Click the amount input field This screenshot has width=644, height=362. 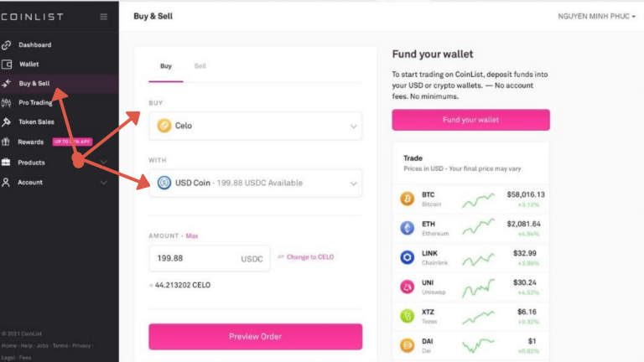click(x=193, y=259)
